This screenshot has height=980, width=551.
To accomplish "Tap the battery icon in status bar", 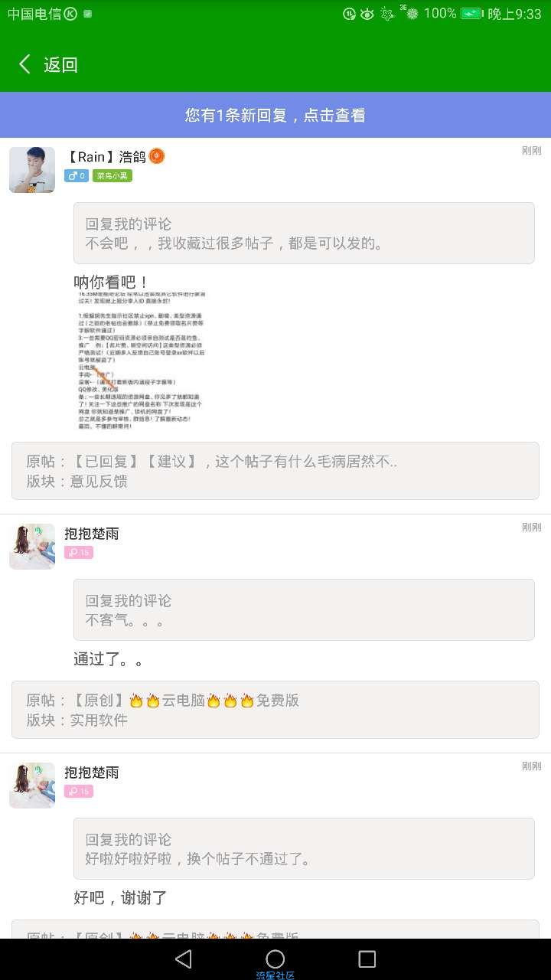I will (x=471, y=13).
